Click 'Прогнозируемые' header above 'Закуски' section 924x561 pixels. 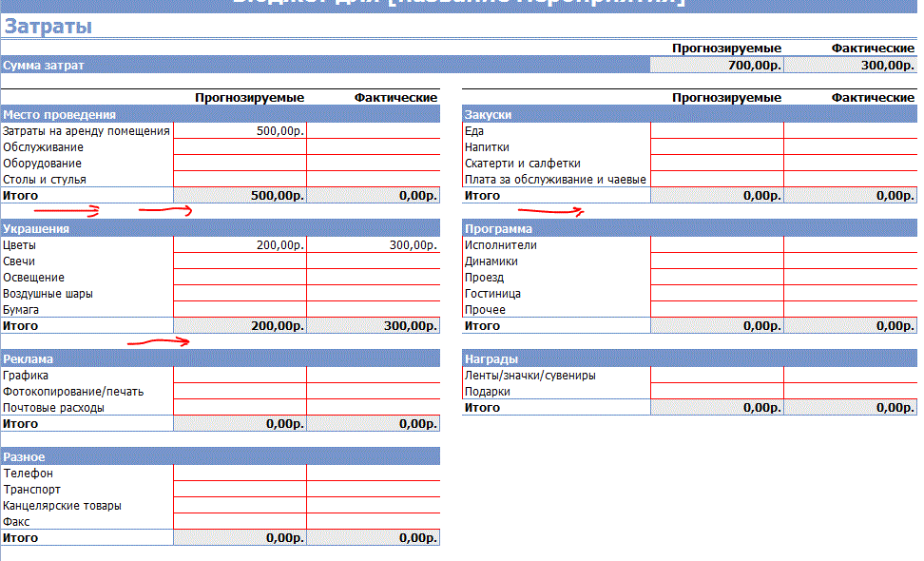point(726,98)
